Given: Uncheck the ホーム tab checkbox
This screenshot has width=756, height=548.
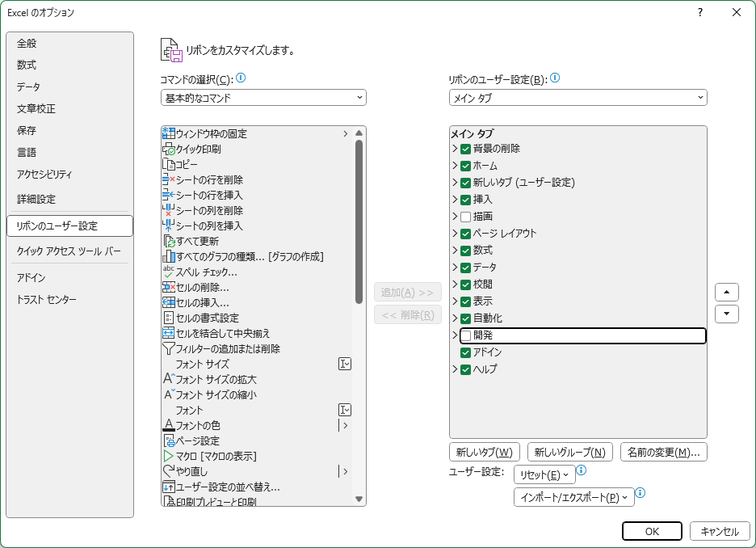Looking at the screenshot, I should tap(466, 166).
